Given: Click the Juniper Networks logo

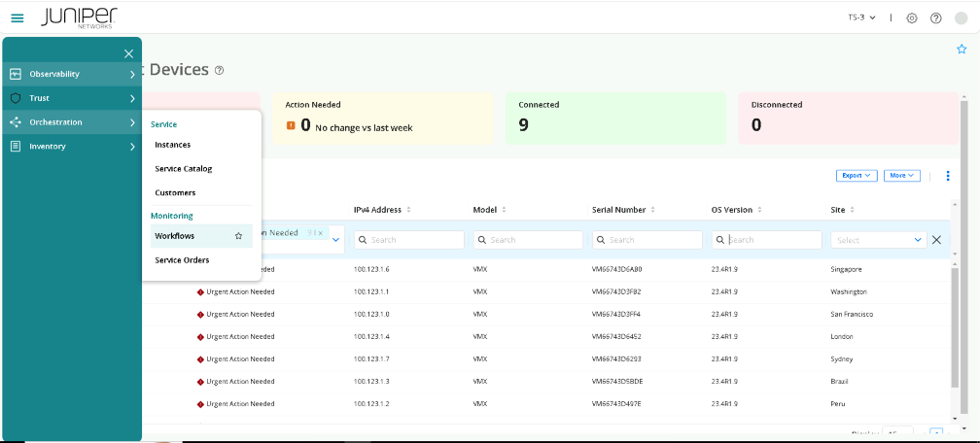Looking at the screenshot, I should point(80,18).
